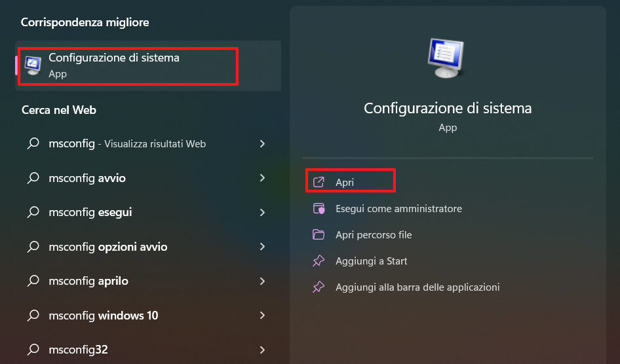Click the Apri open icon

[x=319, y=182]
